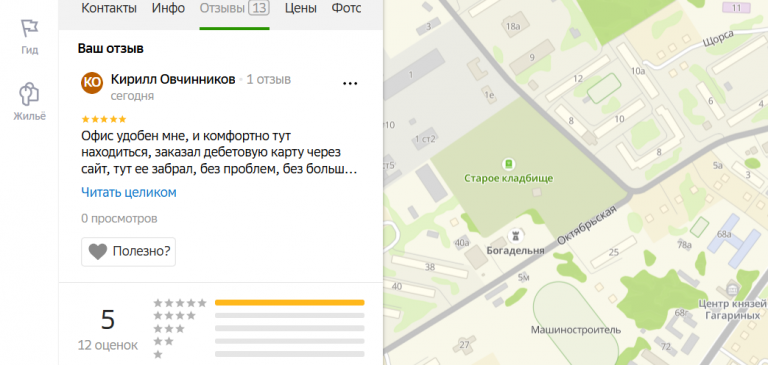Click the Читать целиком link
Image resolution: width=768 pixels, height=365 pixels.
(129, 193)
